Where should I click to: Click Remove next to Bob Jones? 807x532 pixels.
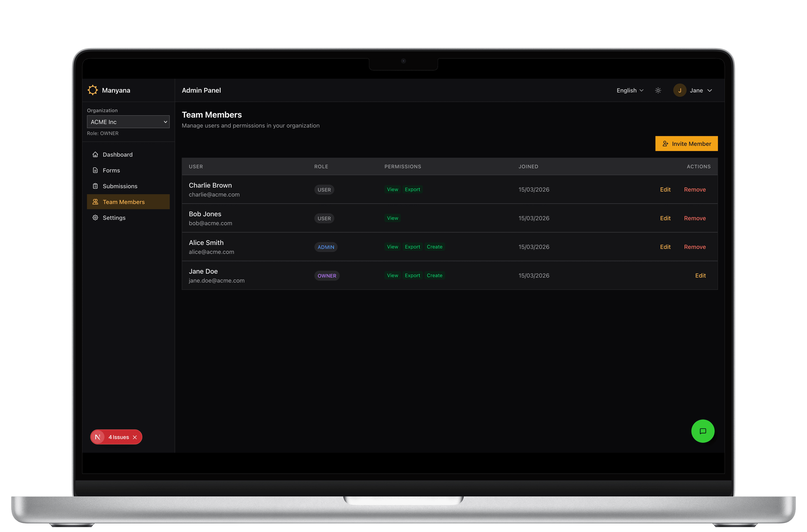click(x=695, y=218)
